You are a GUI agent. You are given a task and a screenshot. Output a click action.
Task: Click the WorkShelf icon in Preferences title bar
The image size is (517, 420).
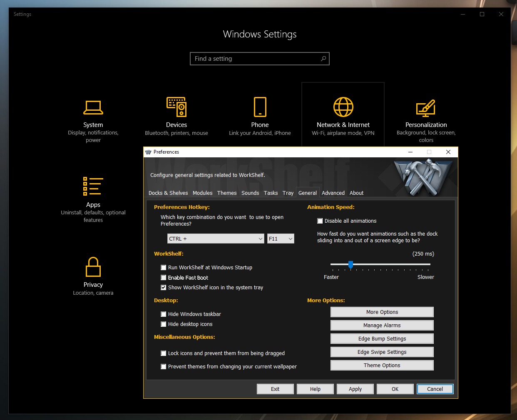148,152
